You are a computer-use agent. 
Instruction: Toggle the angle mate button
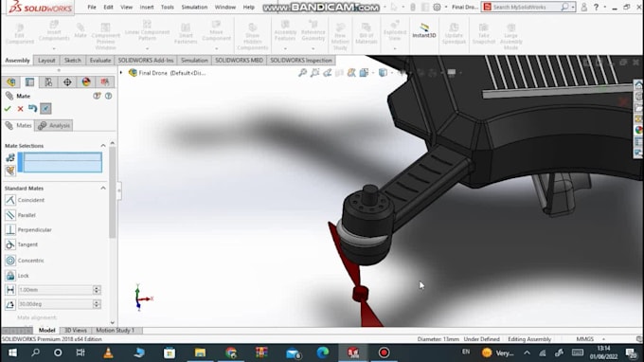point(10,304)
